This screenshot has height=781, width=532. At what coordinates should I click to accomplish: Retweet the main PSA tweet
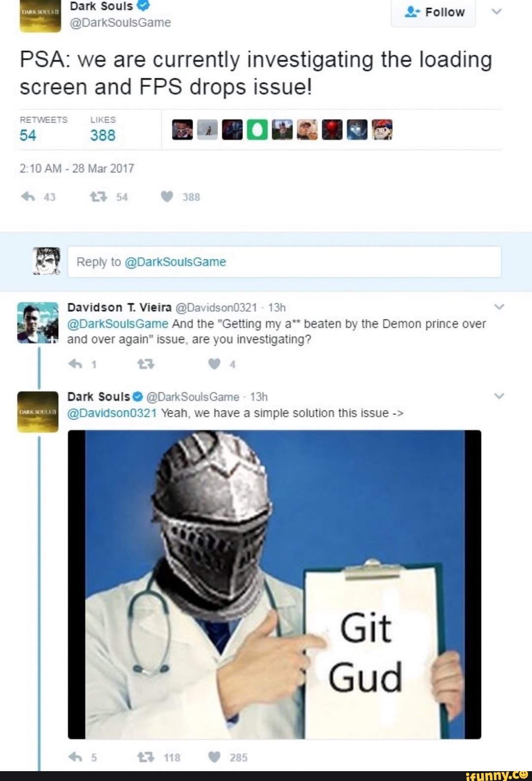tap(98, 197)
